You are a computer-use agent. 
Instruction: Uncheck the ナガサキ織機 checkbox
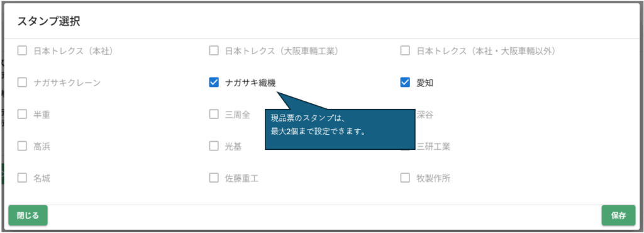[214, 82]
